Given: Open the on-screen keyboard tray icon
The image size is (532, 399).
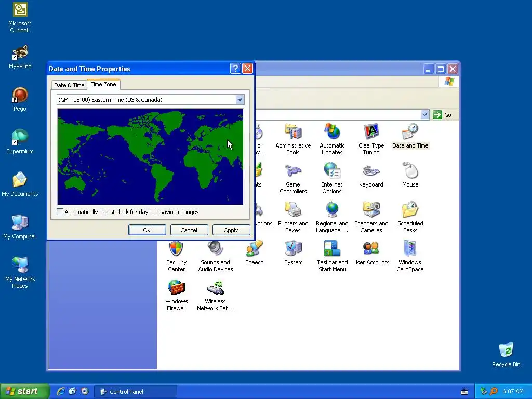Looking at the screenshot, I should click(464, 392).
